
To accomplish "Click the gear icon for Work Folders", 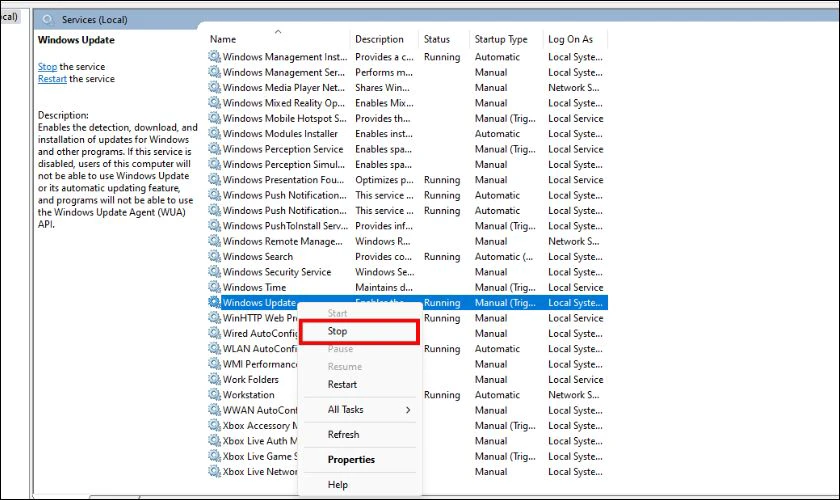I will click(x=214, y=379).
